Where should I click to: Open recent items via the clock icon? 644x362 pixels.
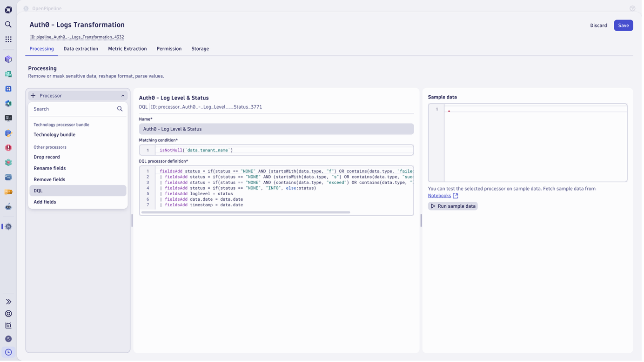coord(8,352)
